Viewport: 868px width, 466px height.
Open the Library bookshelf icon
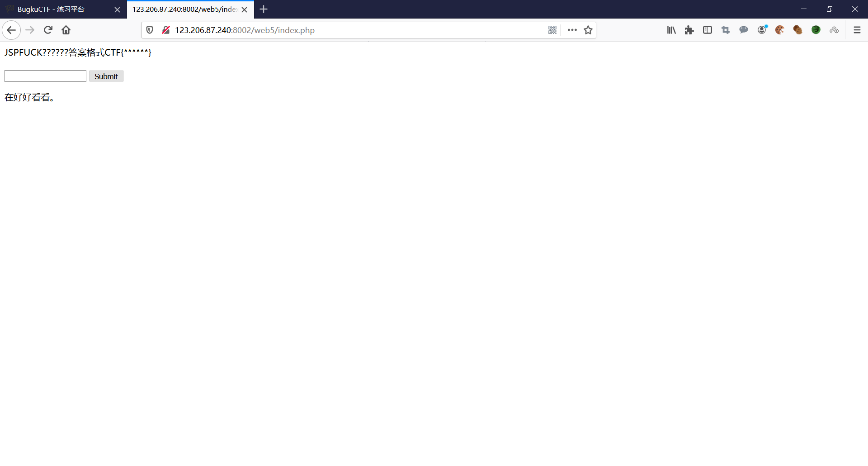[x=671, y=30]
